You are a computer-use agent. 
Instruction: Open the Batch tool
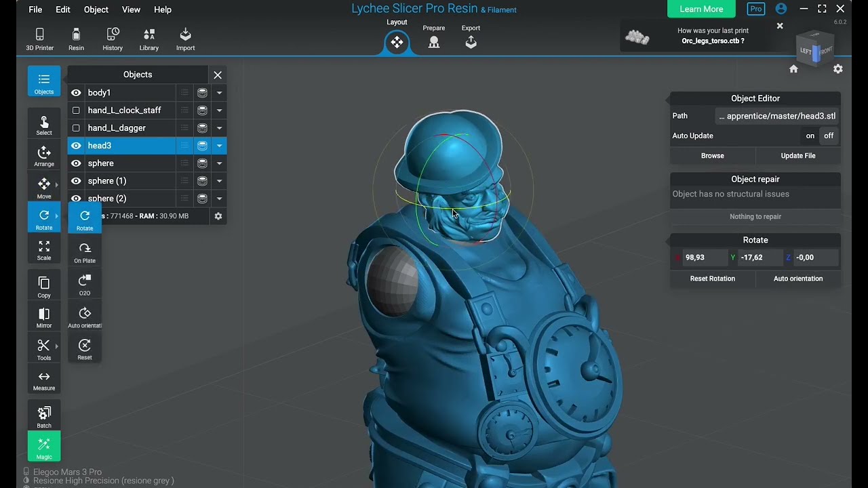point(44,416)
